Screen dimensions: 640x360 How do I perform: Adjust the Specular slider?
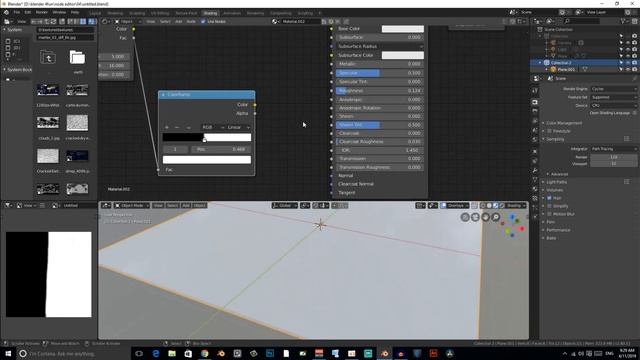[380, 73]
